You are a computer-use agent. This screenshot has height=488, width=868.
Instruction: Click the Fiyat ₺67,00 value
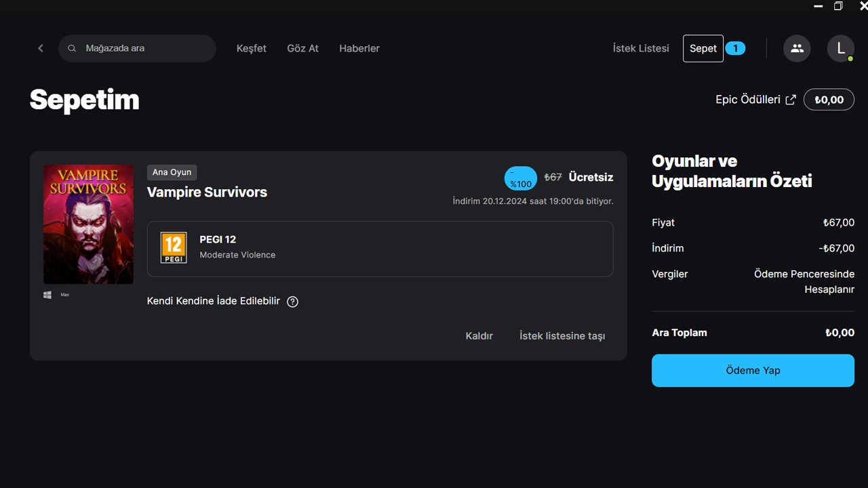point(838,223)
